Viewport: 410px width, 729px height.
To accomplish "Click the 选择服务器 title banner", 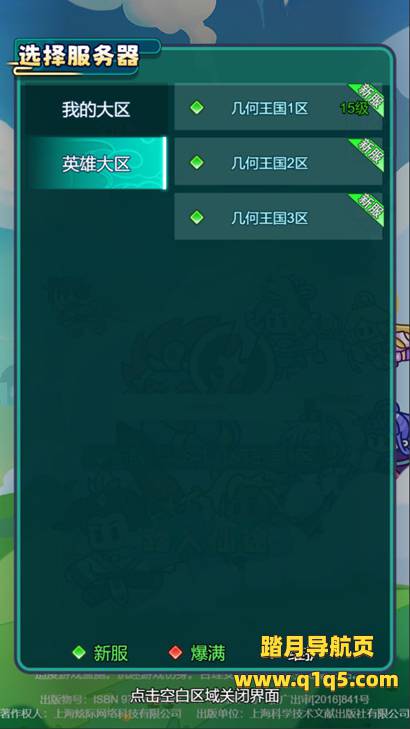I will pyautogui.click(x=79, y=58).
